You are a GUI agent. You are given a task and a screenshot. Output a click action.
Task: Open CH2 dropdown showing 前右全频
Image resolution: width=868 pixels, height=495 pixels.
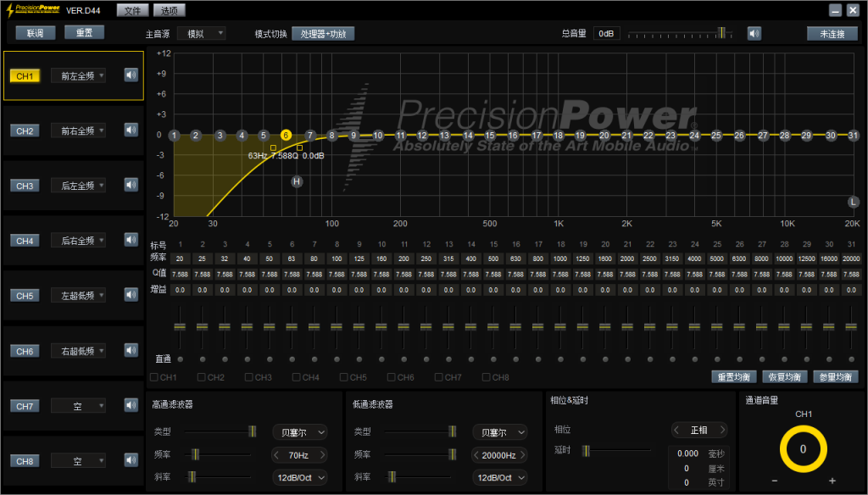point(78,131)
